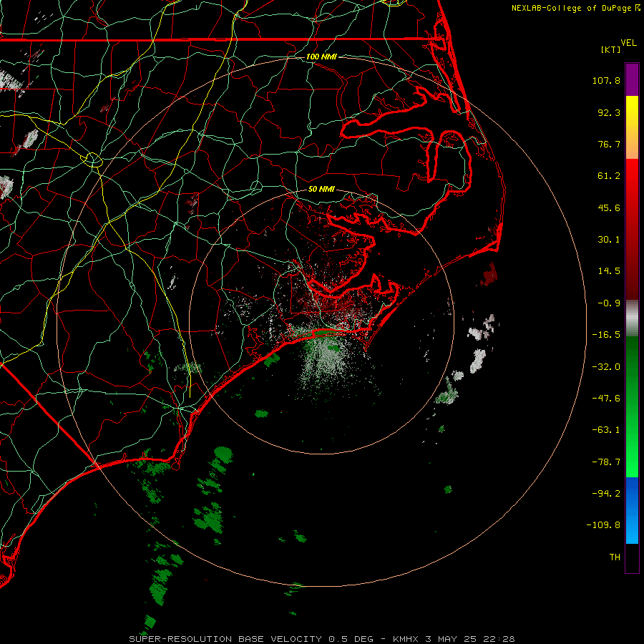
Task: Select the 30.1 scale value
Action: [x=609, y=240]
